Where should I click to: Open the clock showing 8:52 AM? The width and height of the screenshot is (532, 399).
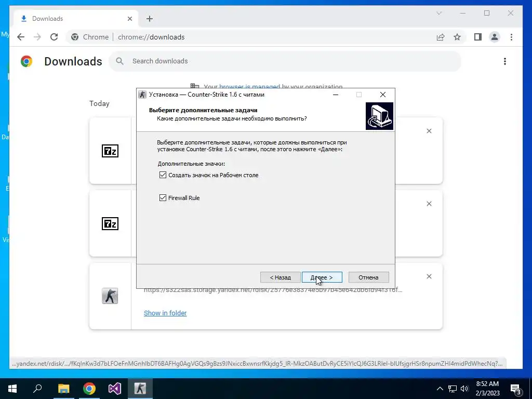pos(487,389)
